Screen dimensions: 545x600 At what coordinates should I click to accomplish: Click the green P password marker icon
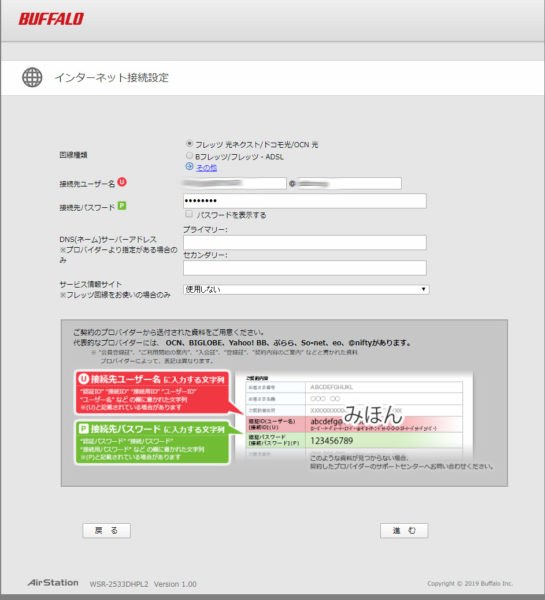pyautogui.click(x=122, y=206)
